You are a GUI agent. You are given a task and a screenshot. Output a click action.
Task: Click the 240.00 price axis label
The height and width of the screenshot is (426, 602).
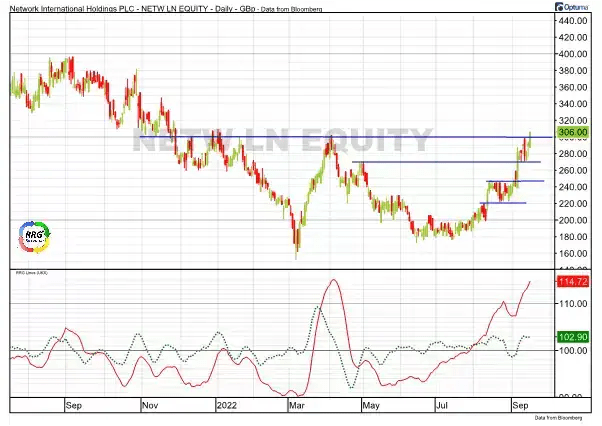point(573,187)
